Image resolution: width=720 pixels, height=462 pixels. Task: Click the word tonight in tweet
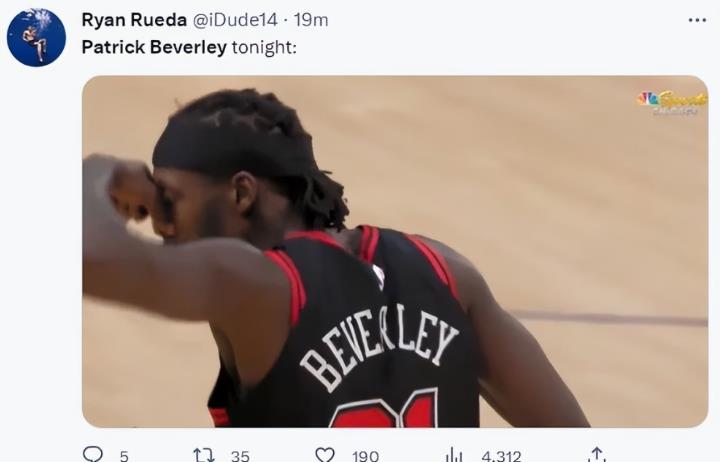(264, 47)
